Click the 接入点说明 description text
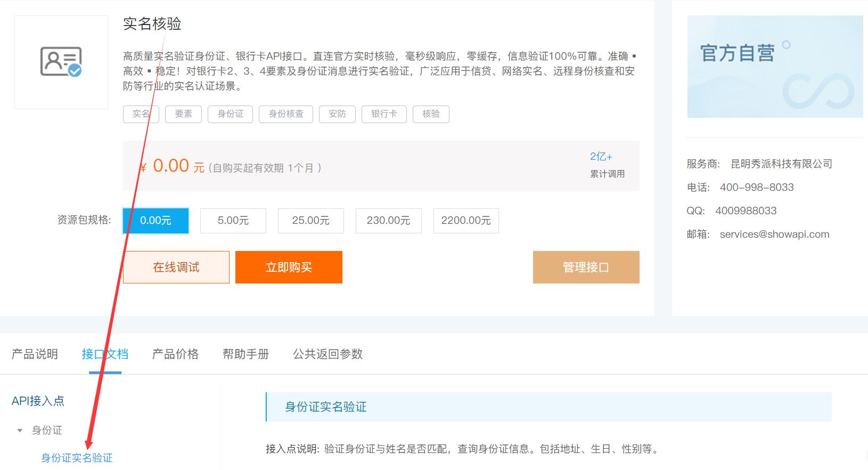The width and height of the screenshot is (868, 470). (x=463, y=449)
